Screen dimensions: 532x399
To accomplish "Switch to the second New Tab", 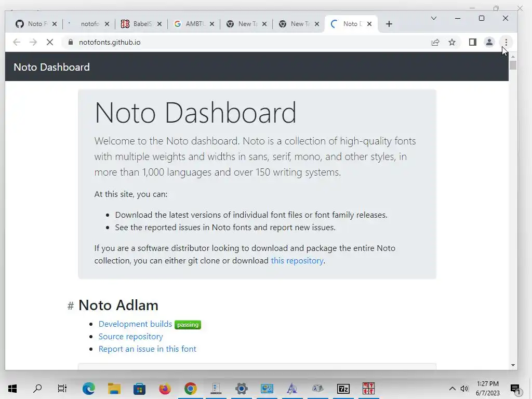I will click(295, 24).
